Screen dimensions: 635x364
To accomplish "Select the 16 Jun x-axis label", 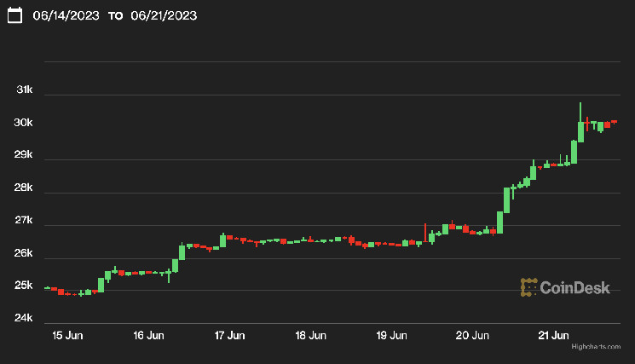I will (149, 336).
